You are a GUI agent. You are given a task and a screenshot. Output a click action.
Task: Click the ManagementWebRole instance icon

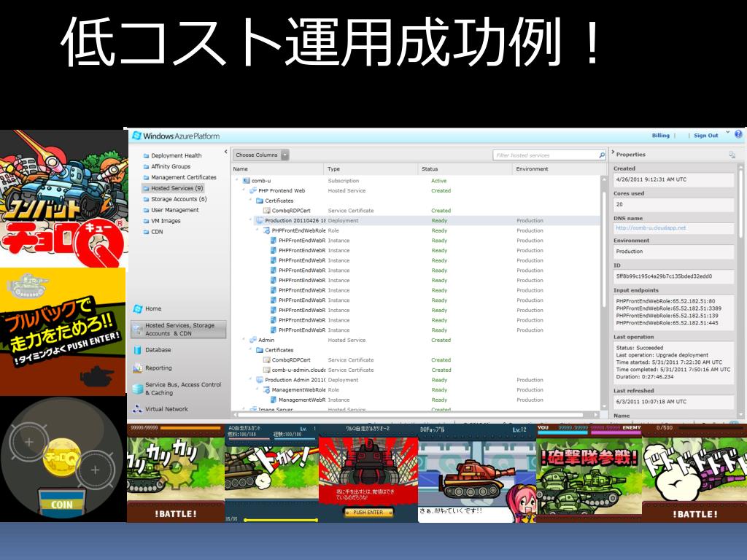click(274, 400)
